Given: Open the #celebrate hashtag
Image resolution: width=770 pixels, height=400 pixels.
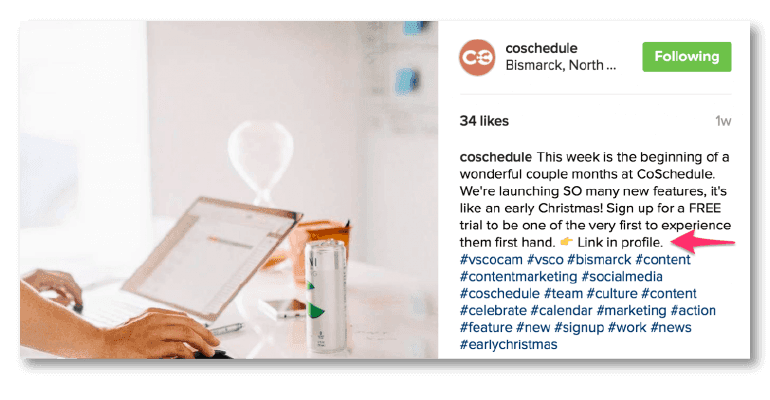Looking at the screenshot, I should point(494,311).
